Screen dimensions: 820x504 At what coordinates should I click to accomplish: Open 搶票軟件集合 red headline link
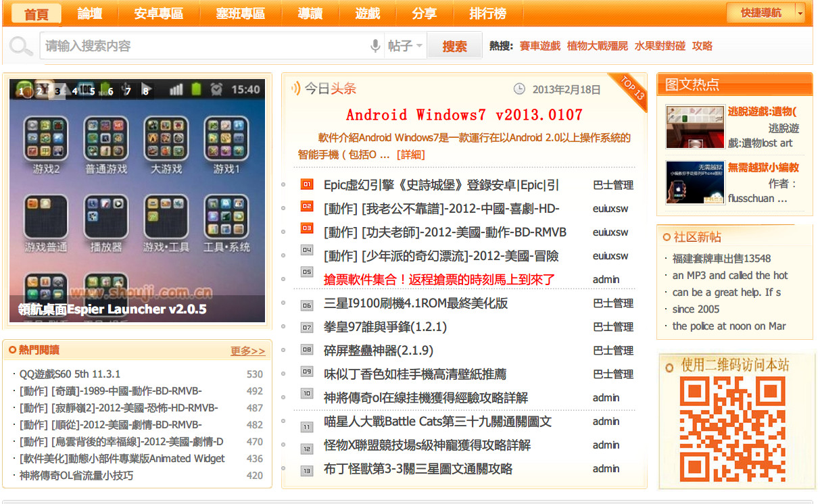point(439,279)
